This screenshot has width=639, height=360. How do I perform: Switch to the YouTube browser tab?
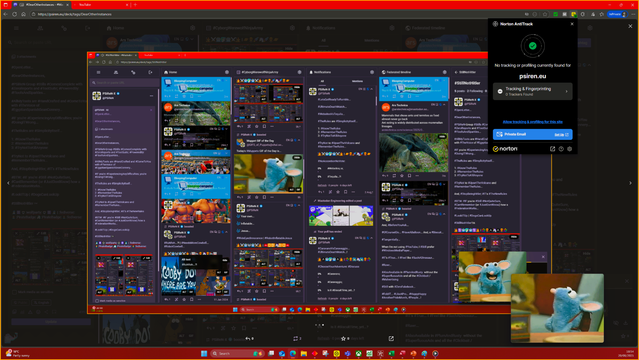100,4
